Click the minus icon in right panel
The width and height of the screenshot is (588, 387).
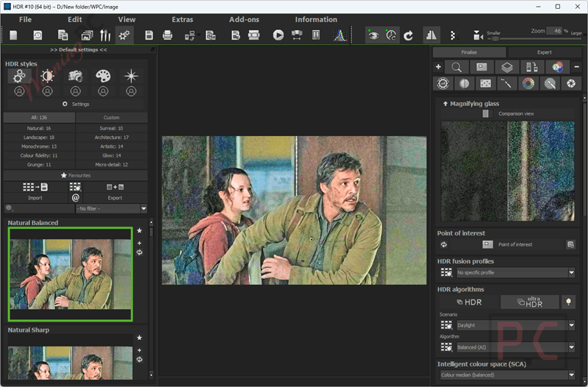click(x=577, y=67)
